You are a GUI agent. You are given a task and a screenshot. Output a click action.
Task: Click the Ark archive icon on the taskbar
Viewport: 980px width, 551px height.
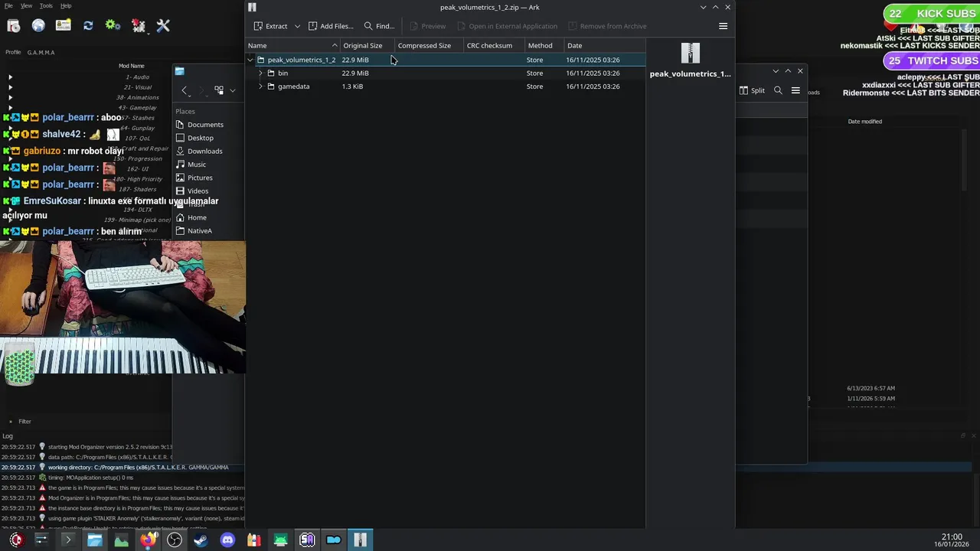pos(360,540)
